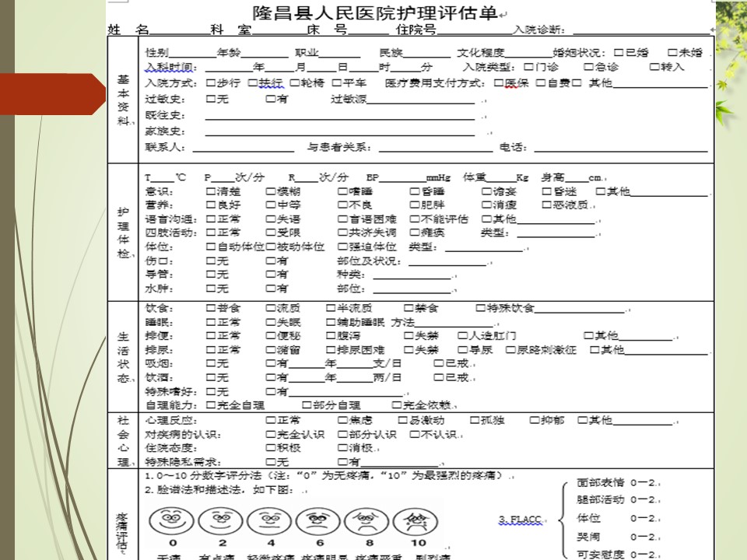Click the 过敏源 blank line

click(x=421, y=101)
